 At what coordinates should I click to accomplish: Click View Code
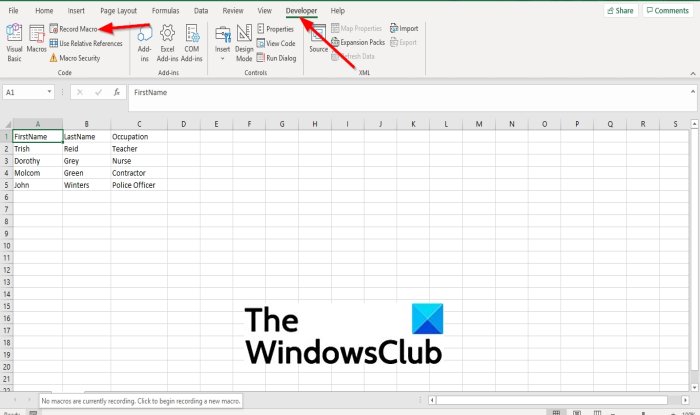[x=276, y=43]
